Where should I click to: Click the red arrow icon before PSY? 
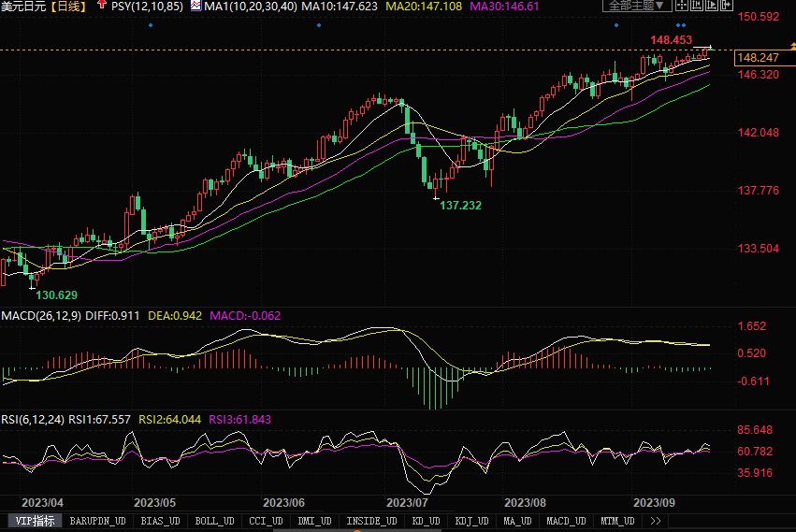coord(102,6)
